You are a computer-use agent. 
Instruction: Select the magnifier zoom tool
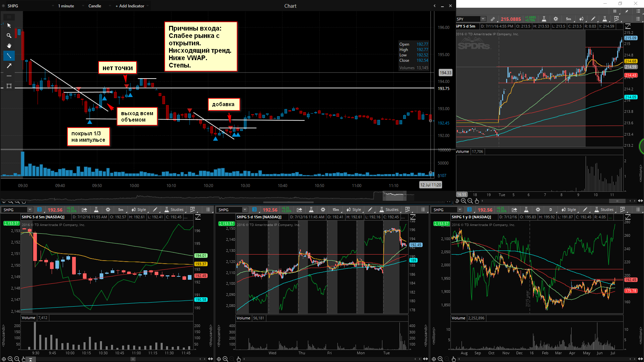tap(9, 36)
